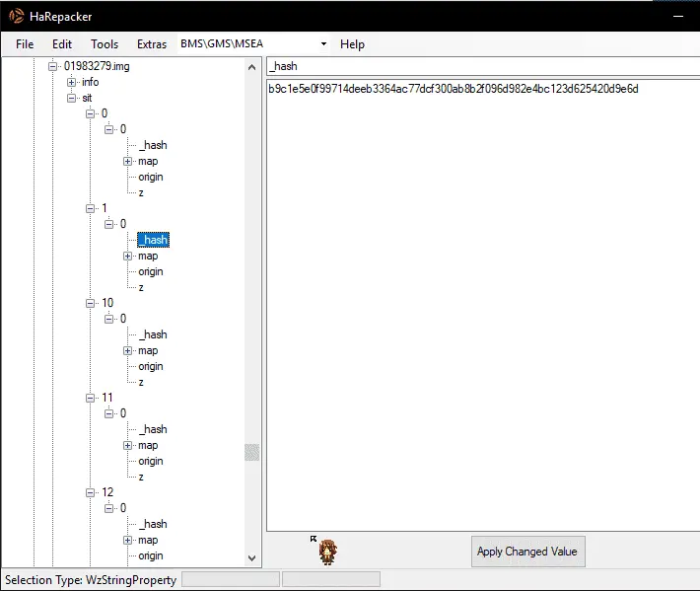Select origin under sit 10
700x591 pixels.
coord(151,367)
